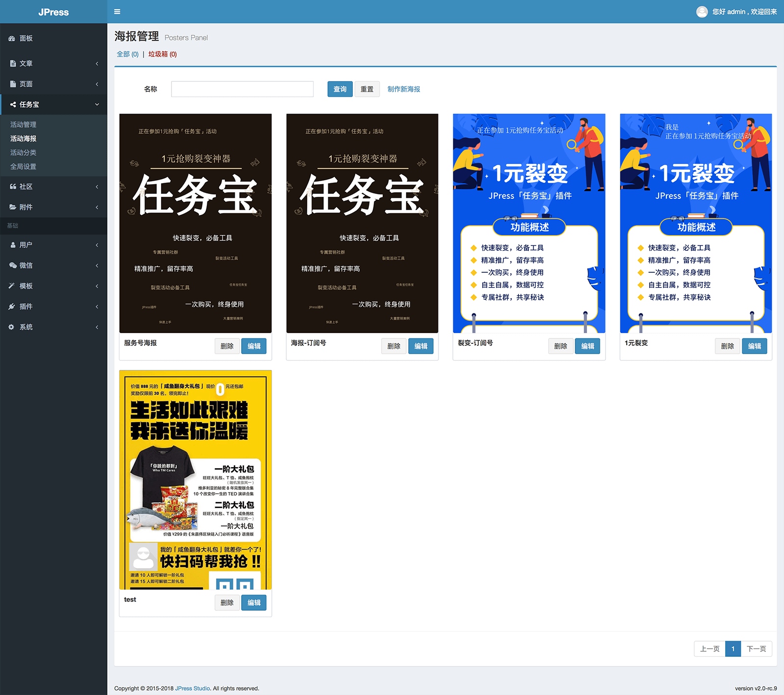
Task: Click the 微信 WeChat icon
Action: tap(13, 265)
